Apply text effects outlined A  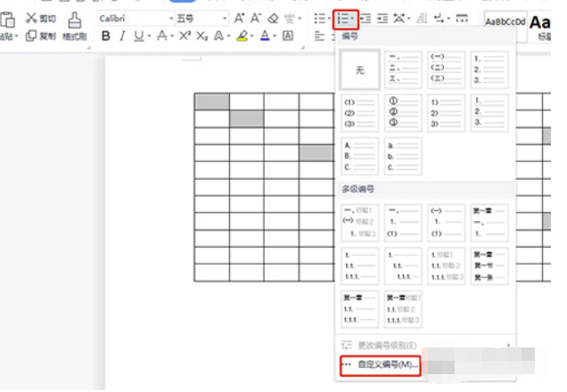[218, 36]
